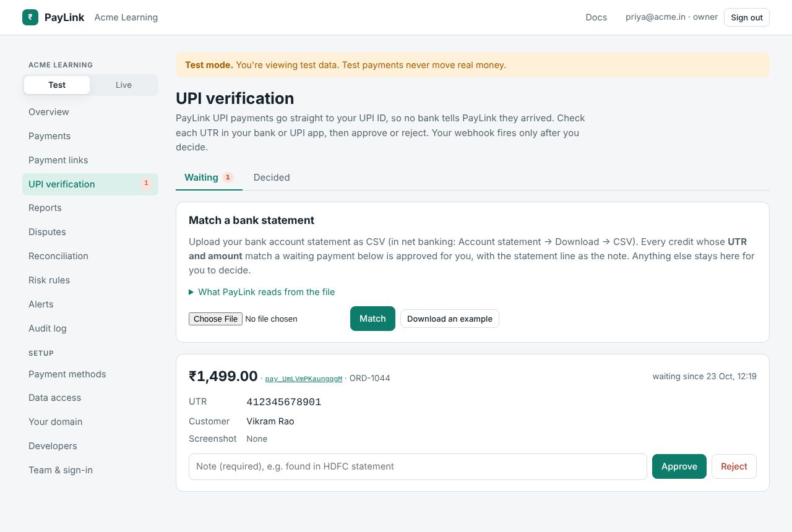Click priya@acme.in · owner account text
The height and width of the screenshot is (532, 792).
tap(672, 17)
